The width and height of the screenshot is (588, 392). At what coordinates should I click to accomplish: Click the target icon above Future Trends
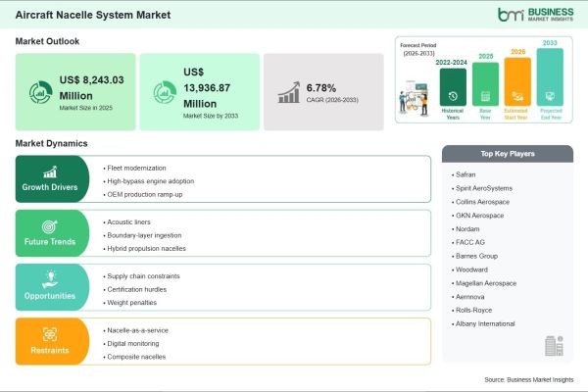pos(50,226)
